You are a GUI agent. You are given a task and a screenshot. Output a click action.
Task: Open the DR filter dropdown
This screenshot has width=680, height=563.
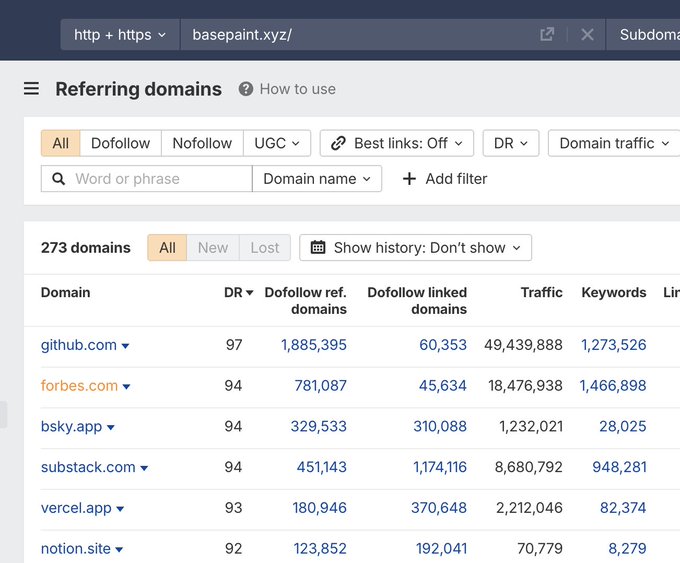511,143
